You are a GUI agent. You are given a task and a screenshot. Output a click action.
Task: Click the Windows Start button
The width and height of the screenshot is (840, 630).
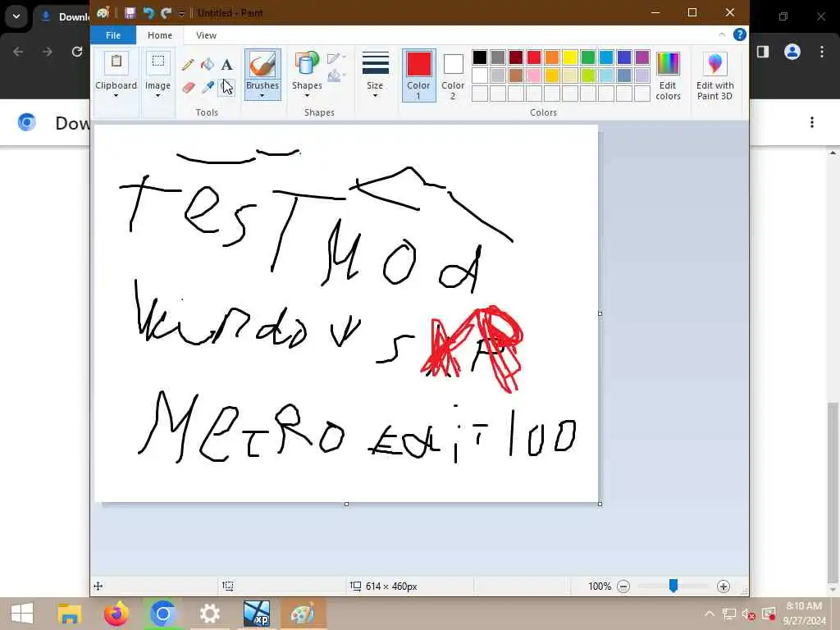pyautogui.click(x=22, y=614)
